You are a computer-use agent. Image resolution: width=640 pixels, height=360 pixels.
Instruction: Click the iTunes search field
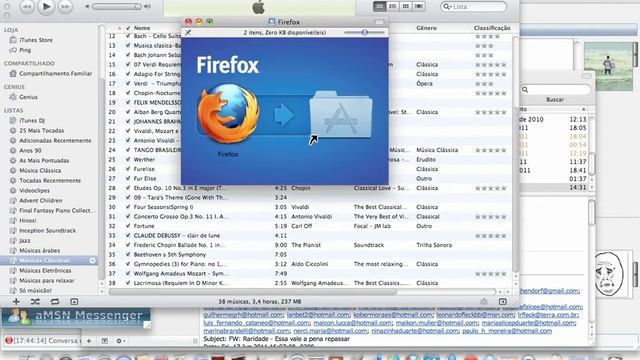(x=474, y=7)
